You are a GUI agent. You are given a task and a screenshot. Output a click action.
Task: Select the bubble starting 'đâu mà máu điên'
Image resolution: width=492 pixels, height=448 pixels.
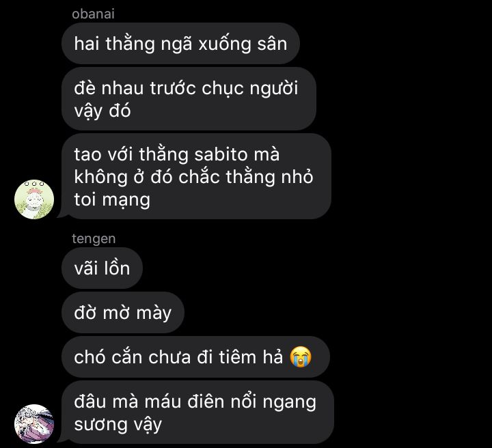pos(197,412)
